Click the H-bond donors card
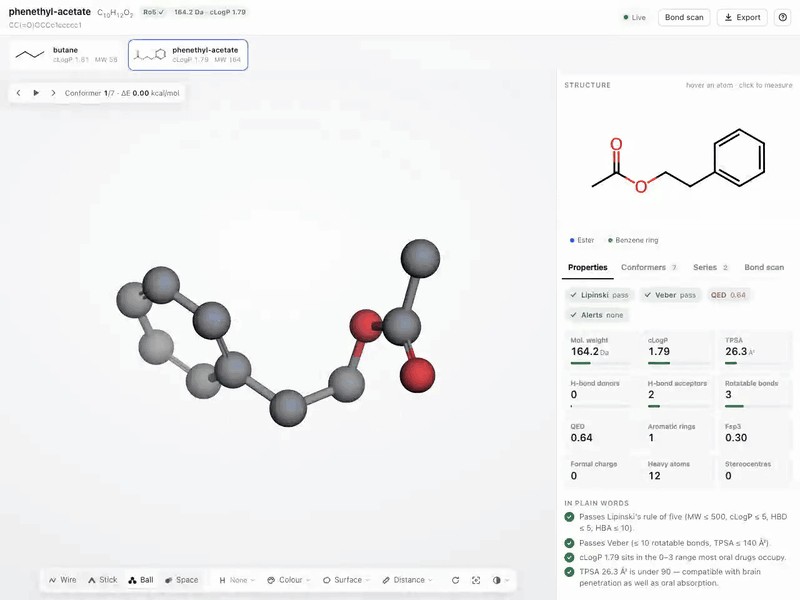Screen dimensions: 800x600 coord(601,393)
